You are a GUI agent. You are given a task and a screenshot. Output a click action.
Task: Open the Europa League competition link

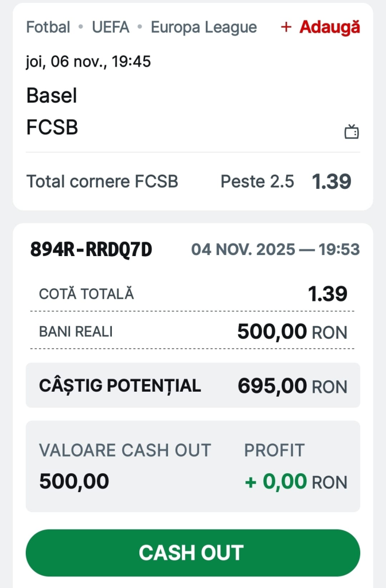(204, 27)
